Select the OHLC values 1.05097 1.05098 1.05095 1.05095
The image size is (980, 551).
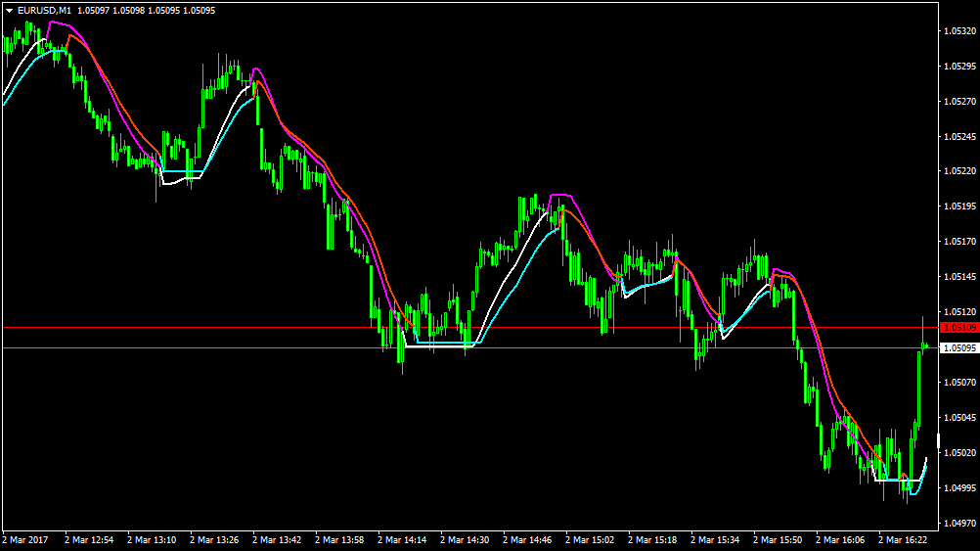click(147, 11)
